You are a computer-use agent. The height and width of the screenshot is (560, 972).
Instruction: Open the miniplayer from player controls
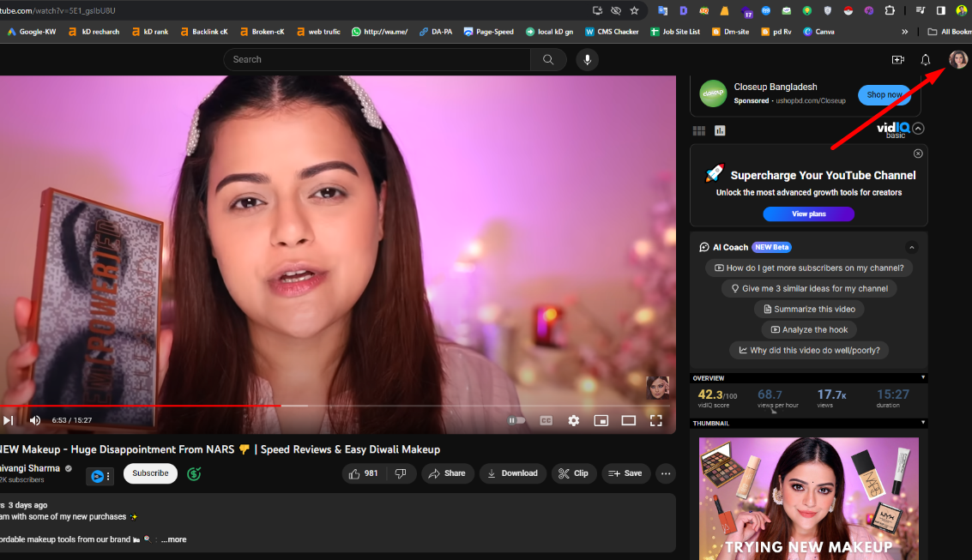click(601, 420)
